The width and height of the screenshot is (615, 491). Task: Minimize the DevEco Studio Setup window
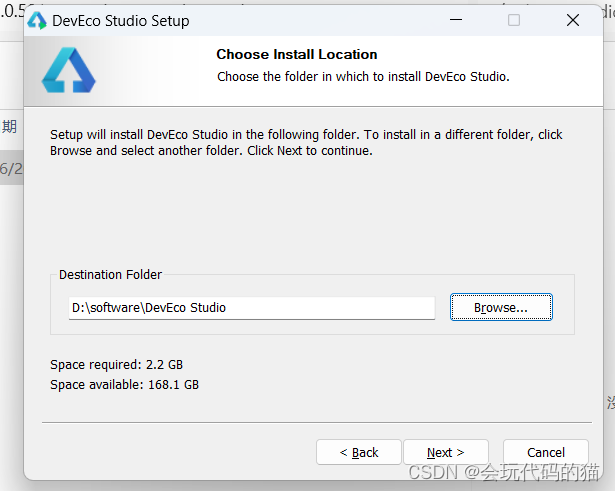click(x=456, y=20)
